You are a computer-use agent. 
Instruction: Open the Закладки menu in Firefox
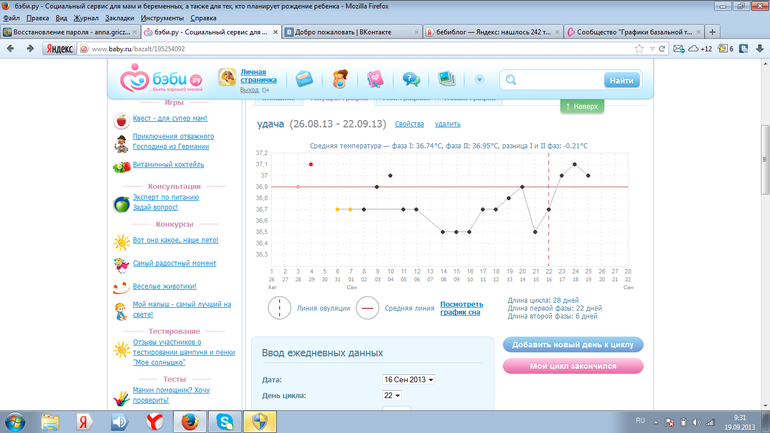pyautogui.click(x=119, y=18)
